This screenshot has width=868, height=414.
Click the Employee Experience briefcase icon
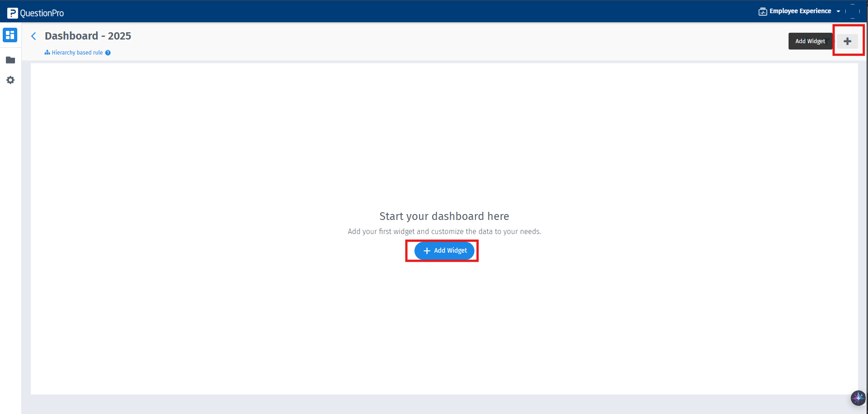[763, 11]
